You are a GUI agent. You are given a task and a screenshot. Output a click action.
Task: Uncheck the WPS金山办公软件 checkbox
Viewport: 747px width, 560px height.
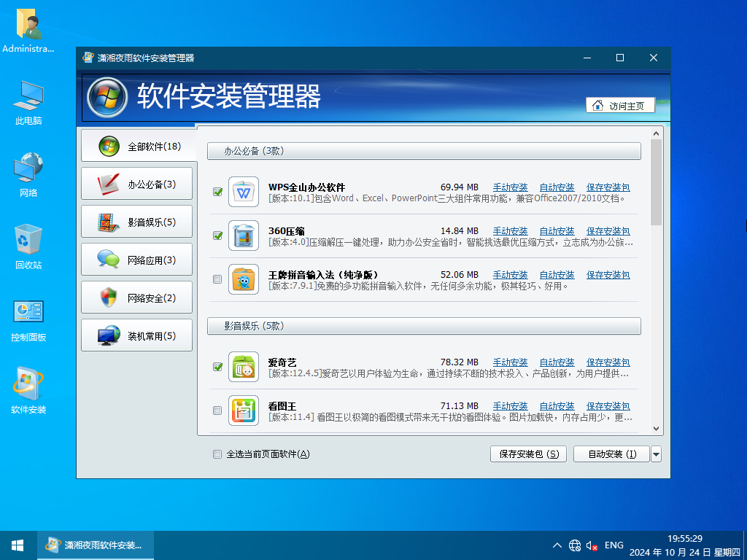click(217, 192)
